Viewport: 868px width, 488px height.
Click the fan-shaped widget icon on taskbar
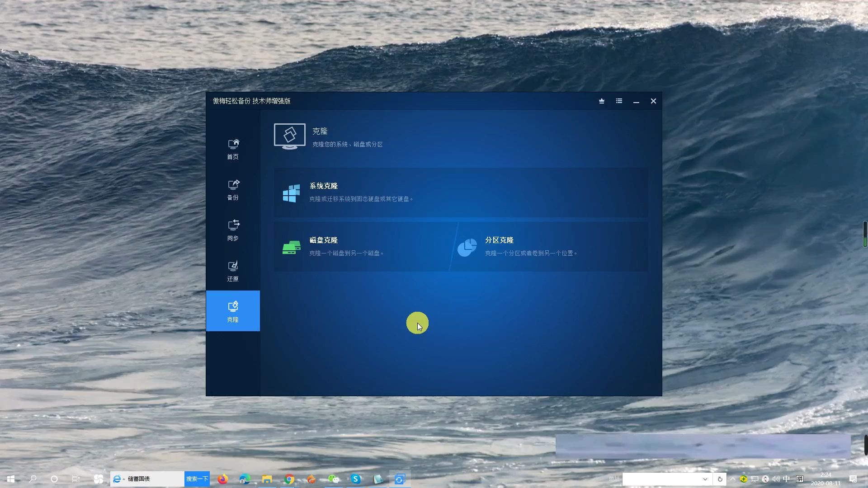click(x=98, y=479)
